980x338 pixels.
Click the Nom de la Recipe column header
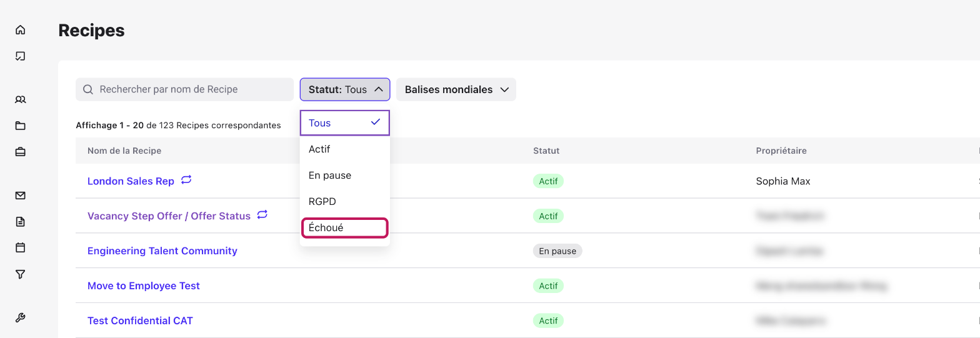coord(124,151)
